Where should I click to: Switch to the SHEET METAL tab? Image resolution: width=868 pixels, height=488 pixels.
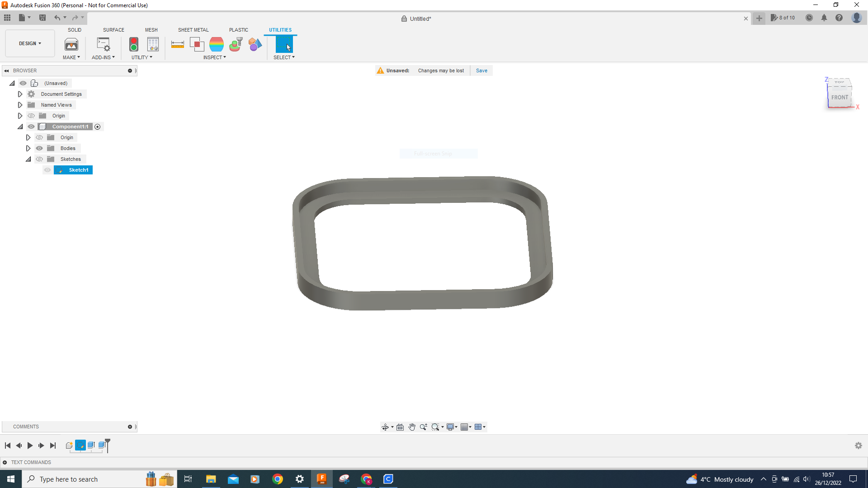tap(193, 30)
